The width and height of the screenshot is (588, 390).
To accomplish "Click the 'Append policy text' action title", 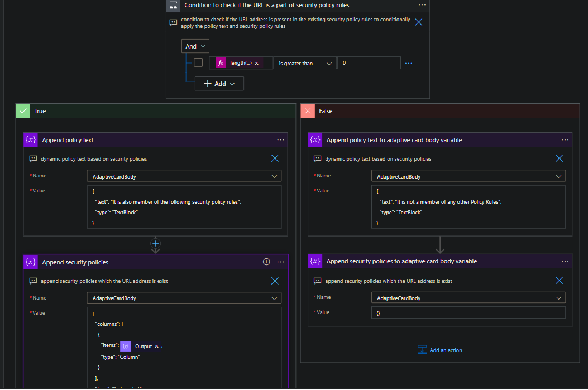I will pos(68,140).
